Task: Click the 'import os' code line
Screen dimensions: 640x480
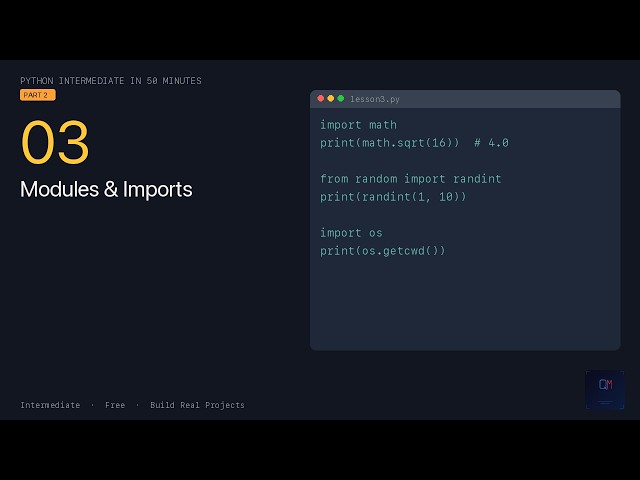Action: tap(351, 233)
